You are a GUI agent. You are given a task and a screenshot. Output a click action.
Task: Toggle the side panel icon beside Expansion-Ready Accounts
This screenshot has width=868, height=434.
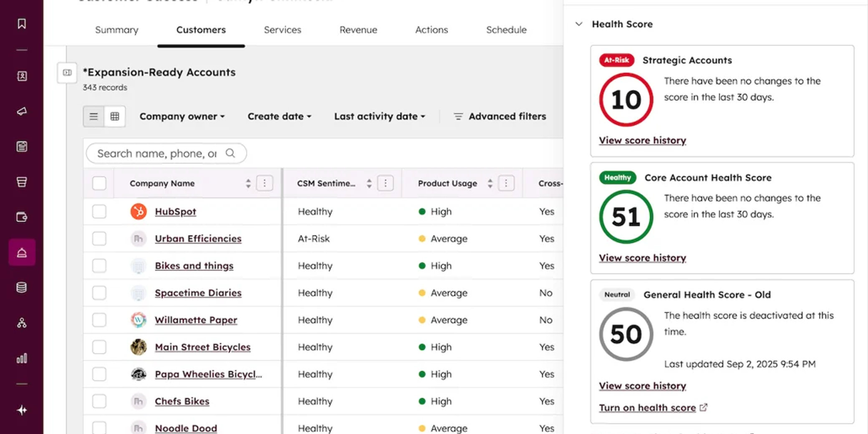tap(67, 73)
